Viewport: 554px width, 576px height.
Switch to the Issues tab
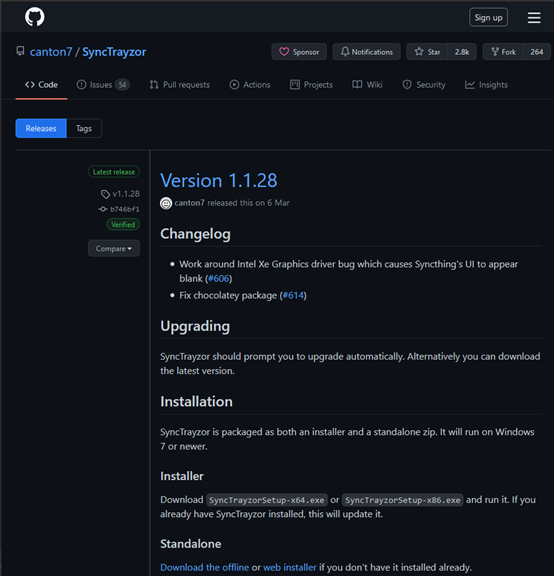pos(102,85)
